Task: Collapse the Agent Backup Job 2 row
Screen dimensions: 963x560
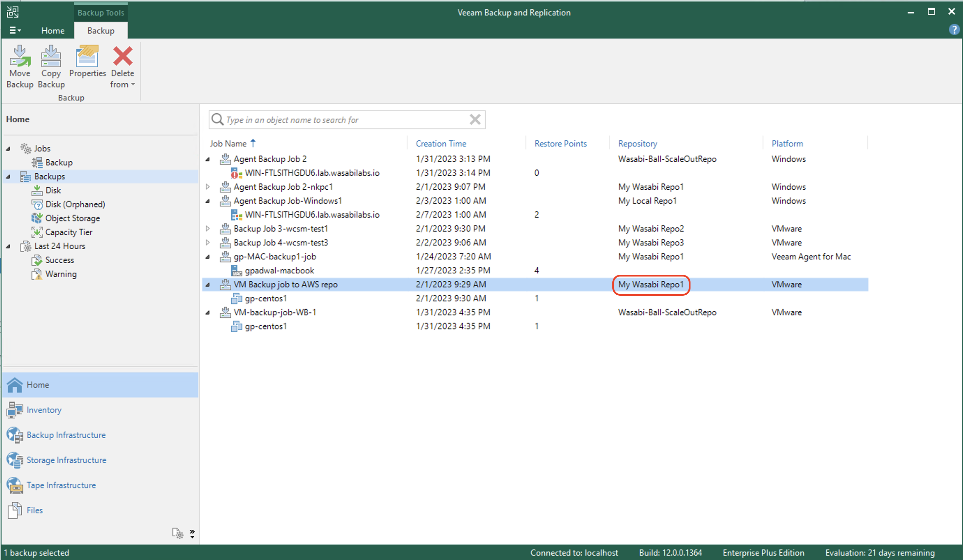Action: pyautogui.click(x=208, y=159)
